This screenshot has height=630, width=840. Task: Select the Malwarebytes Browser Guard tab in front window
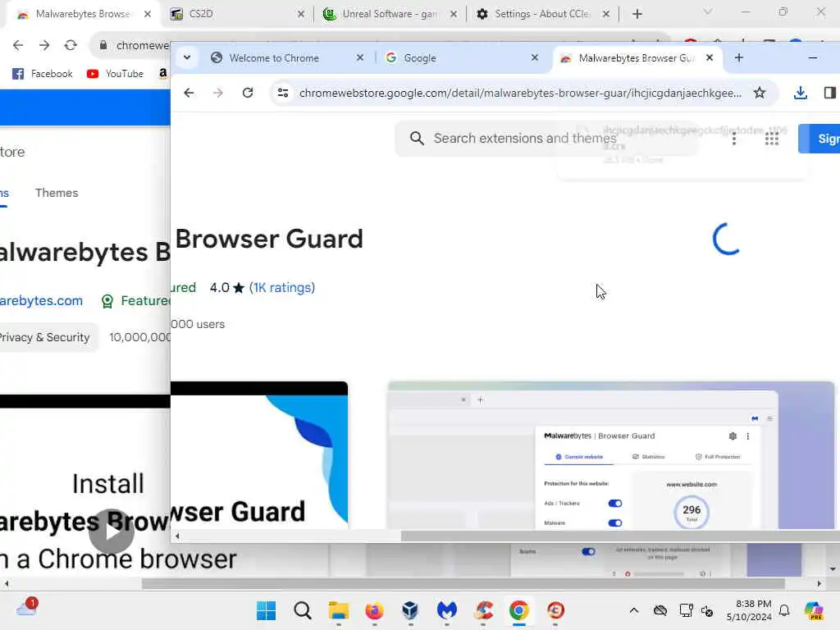(637, 58)
